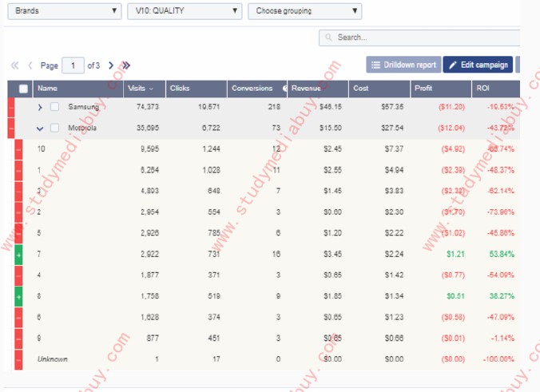Click red minus marker on row 4
540x392 pixels.
[x=18, y=275]
